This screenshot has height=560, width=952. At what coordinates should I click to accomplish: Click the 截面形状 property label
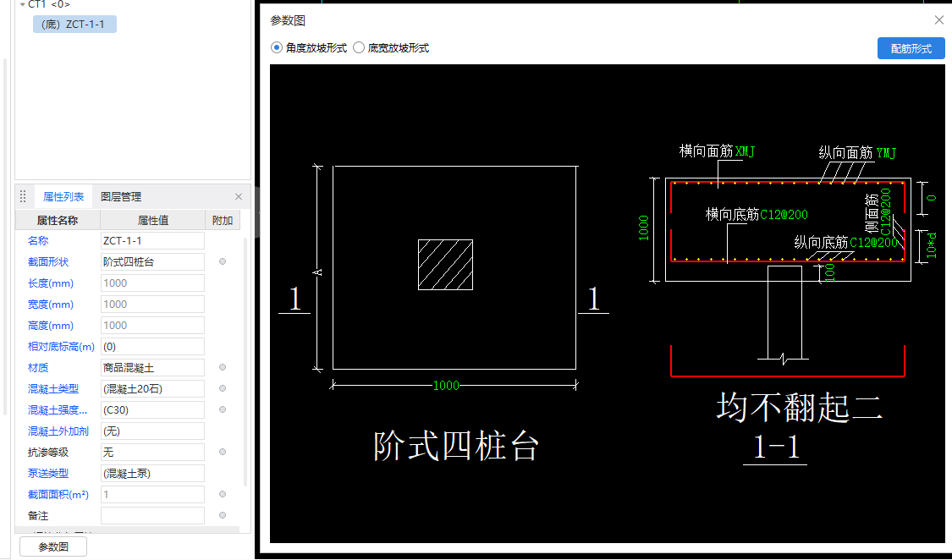[48, 262]
